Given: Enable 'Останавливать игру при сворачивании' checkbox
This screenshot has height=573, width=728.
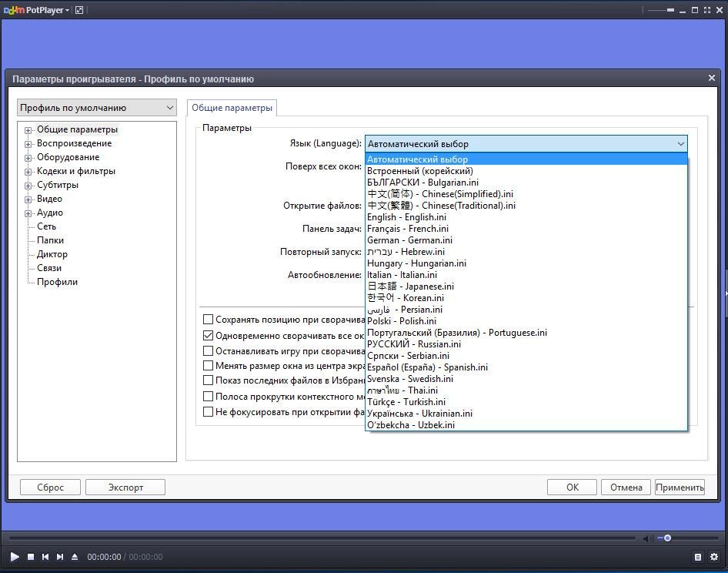Looking at the screenshot, I should click(208, 351).
